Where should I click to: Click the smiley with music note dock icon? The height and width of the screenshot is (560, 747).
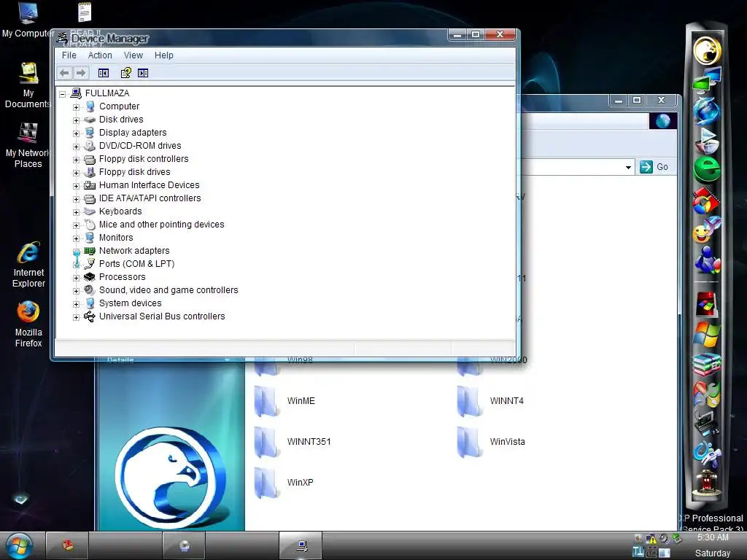[706, 230]
